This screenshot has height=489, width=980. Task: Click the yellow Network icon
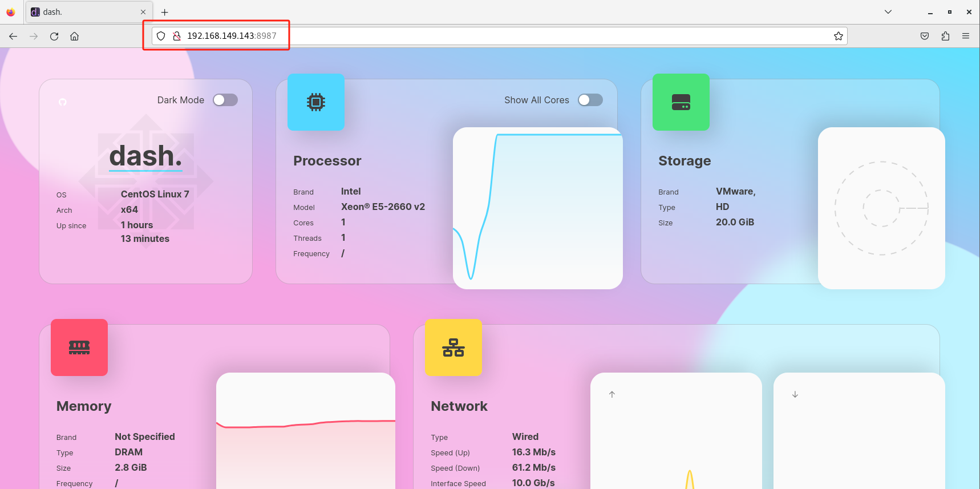453,347
